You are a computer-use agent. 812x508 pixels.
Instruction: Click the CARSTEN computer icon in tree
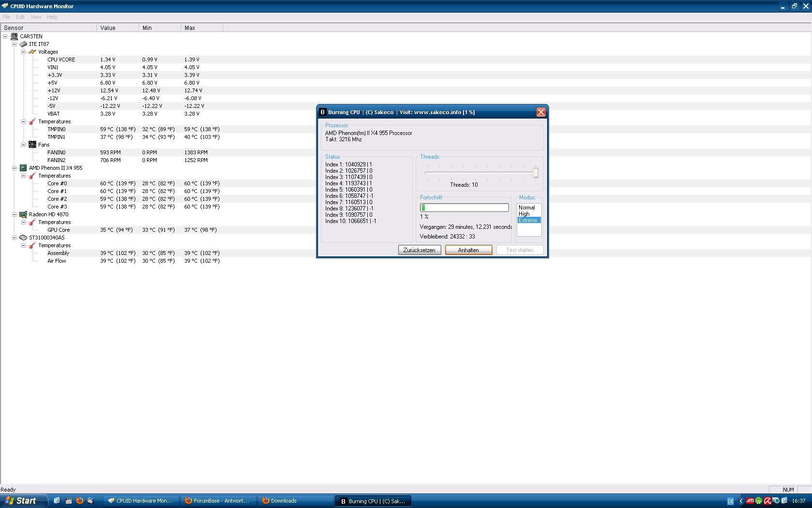pyautogui.click(x=14, y=36)
